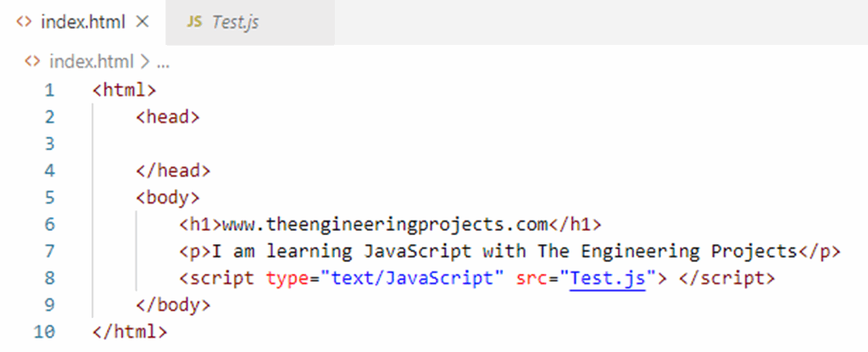Click line number 8 in gutter
This screenshot has width=868, height=352.
click(x=48, y=277)
